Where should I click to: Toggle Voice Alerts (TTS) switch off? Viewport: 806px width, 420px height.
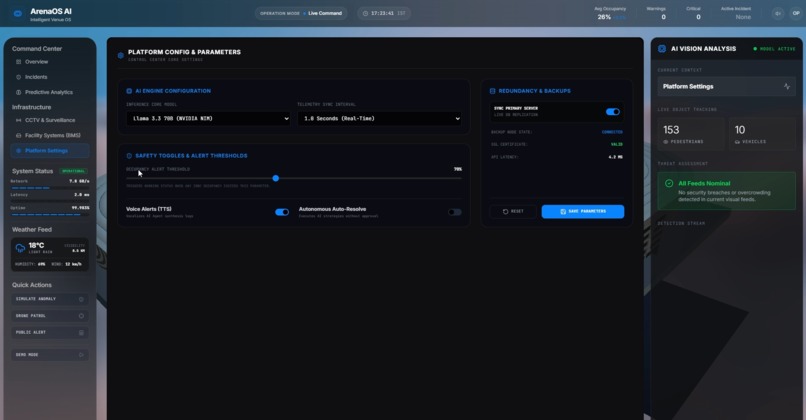[x=282, y=212]
